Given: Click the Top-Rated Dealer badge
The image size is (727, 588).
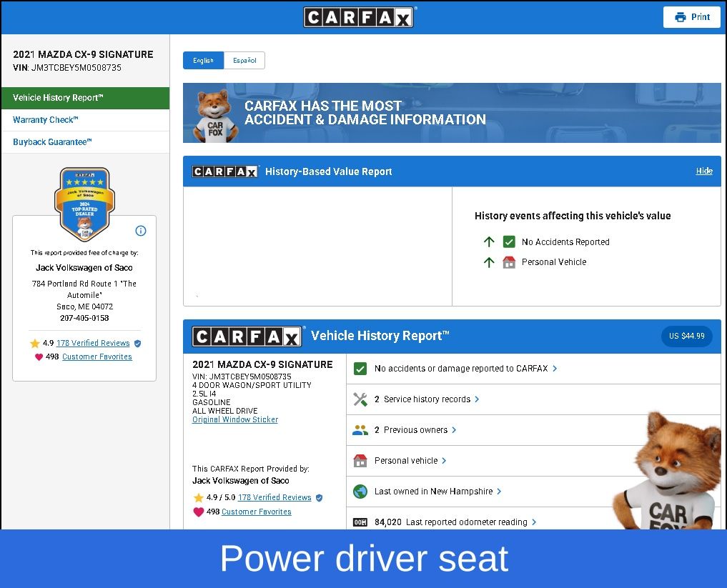Looking at the screenshot, I should point(84,205).
